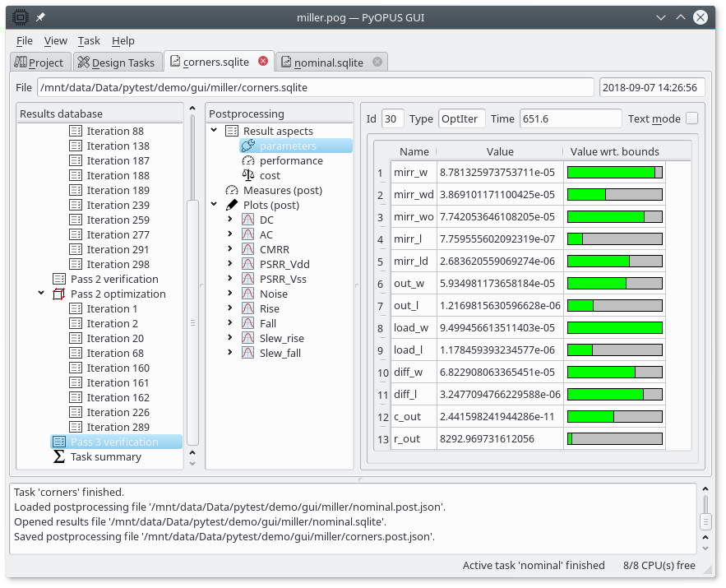Click the wrench icon beside parameters
This screenshot has height=588, width=726.
point(248,146)
